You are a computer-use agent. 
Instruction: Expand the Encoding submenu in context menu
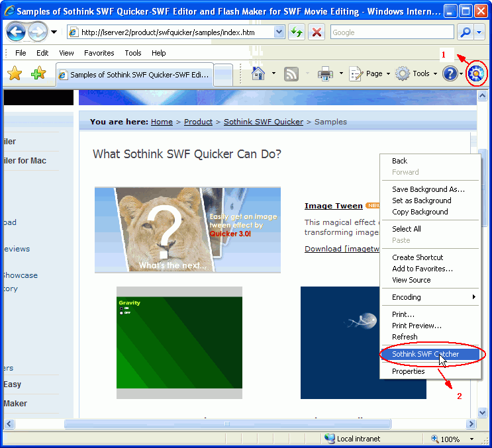(430, 297)
